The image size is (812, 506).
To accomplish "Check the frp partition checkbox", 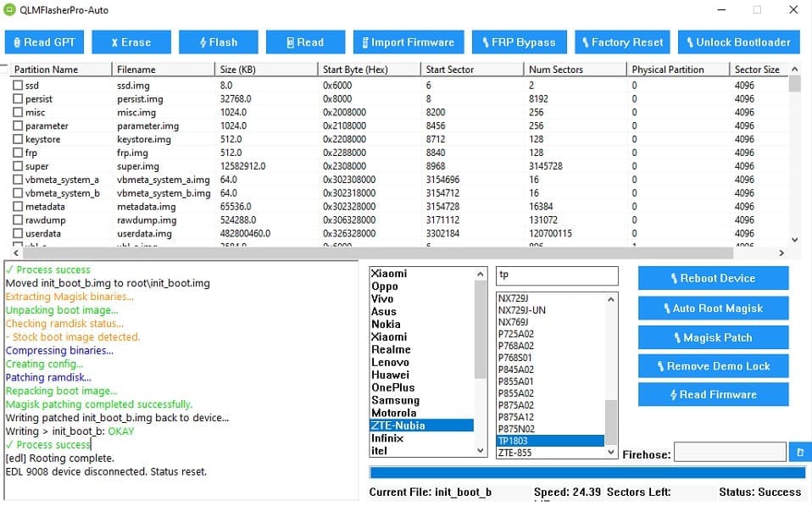I will [18, 153].
